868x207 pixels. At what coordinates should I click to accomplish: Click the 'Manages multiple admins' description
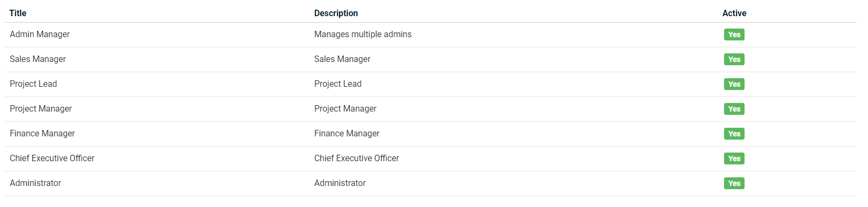coord(363,34)
